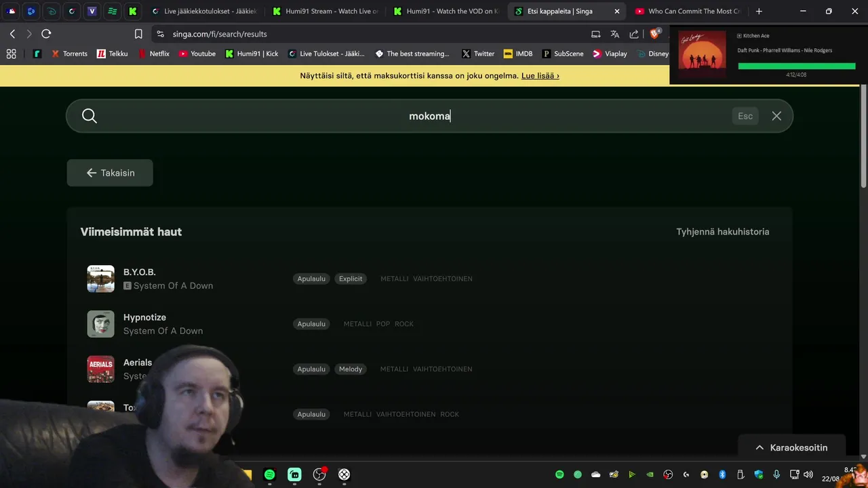Select the Hypnotize song title
The image size is (868, 488).
pyautogui.click(x=144, y=317)
